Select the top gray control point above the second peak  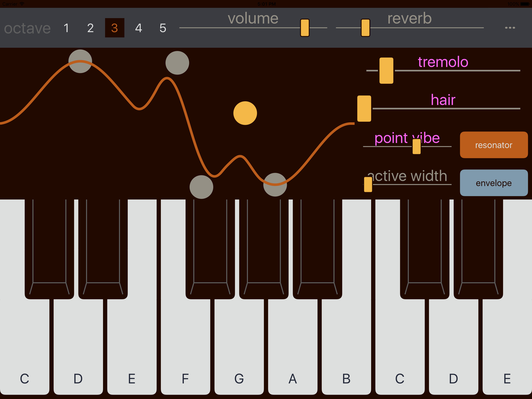pos(177,63)
